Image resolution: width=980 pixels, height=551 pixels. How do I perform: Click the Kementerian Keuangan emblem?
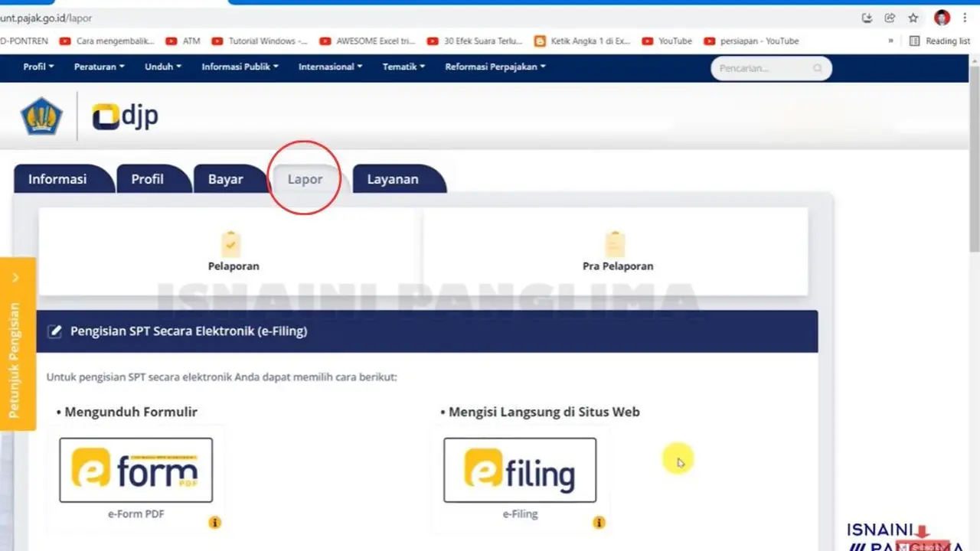coord(41,113)
